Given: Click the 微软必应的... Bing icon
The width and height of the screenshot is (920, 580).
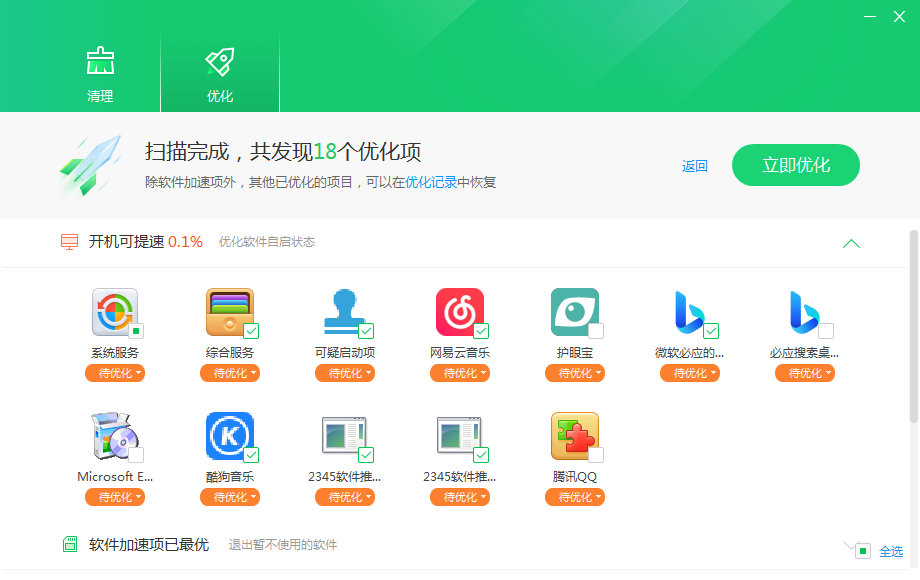Looking at the screenshot, I should point(689,312).
